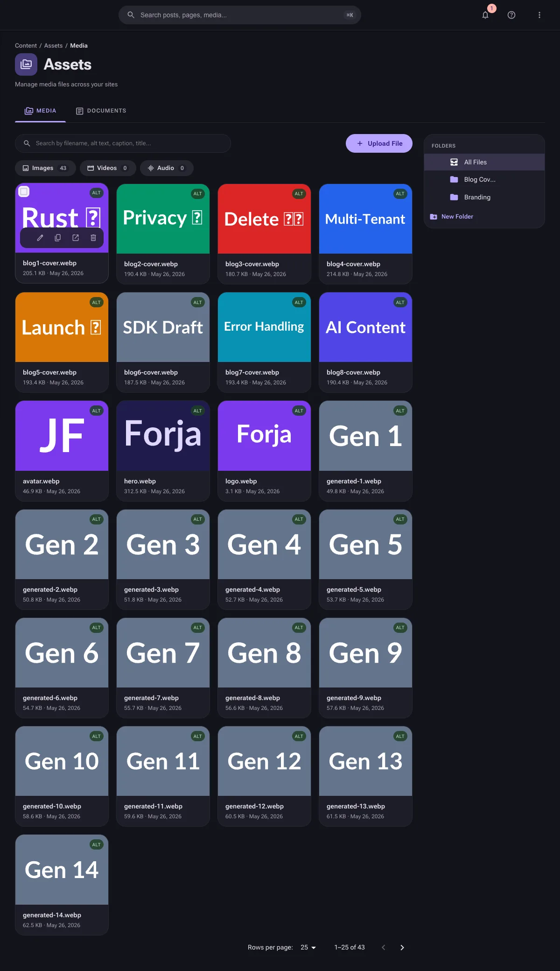
Task: Open the Privacy blog2-cover thumbnail
Action: pyautogui.click(x=163, y=219)
